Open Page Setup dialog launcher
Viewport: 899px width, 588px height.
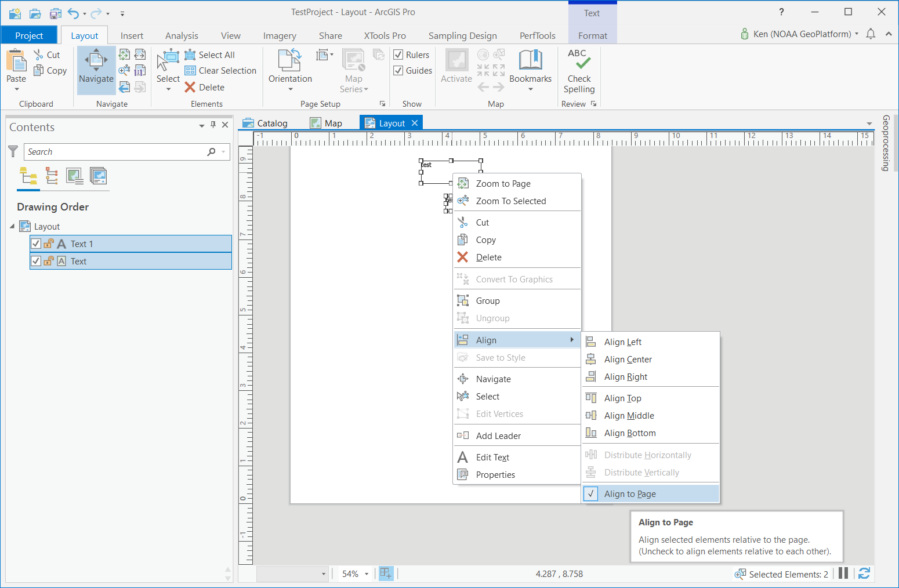tap(382, 104)
